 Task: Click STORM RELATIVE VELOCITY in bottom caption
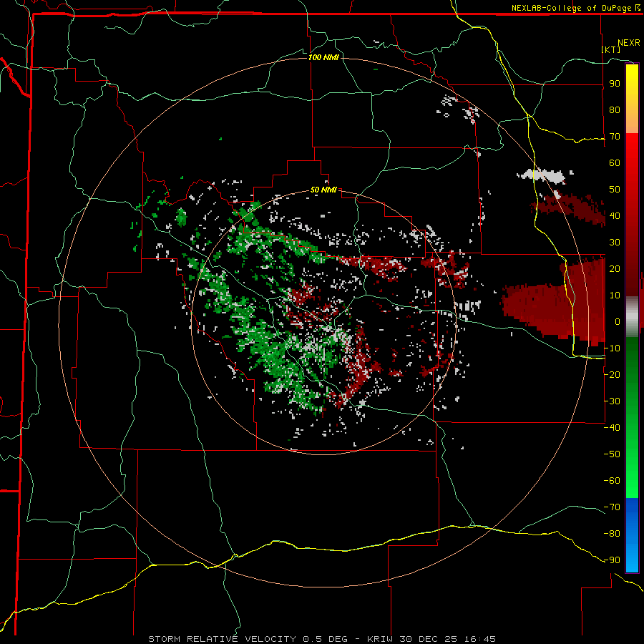point(222,639)
